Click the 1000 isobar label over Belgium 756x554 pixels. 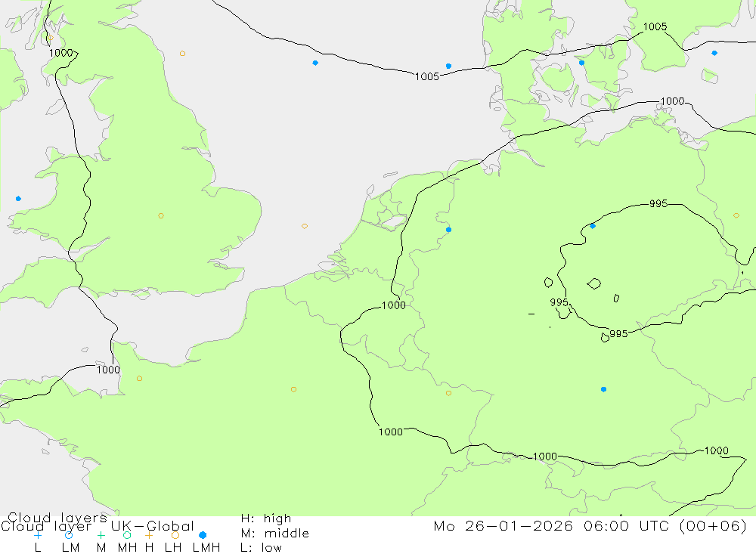coord(394,305)
